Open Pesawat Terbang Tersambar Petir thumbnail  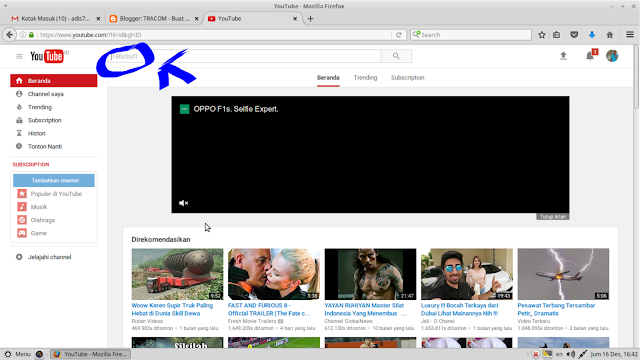pyautogui.click(x=563, y=274)
